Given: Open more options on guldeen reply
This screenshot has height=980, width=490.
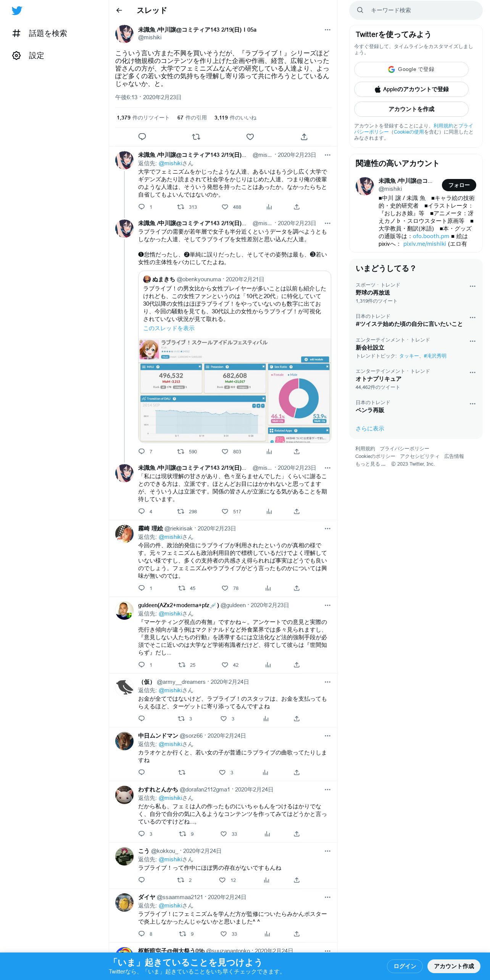Looking at the screenshot, I should point(327,605).
